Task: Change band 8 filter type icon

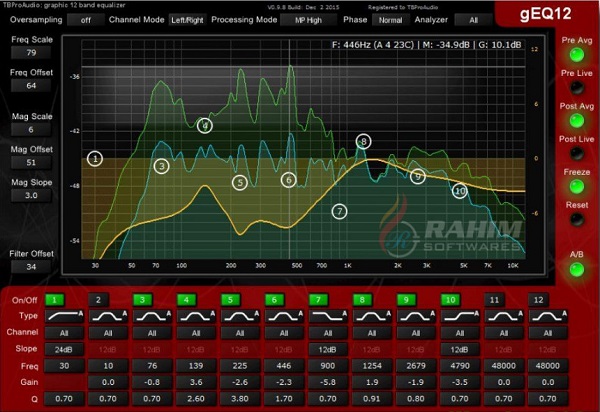Action: coord(372,316)
